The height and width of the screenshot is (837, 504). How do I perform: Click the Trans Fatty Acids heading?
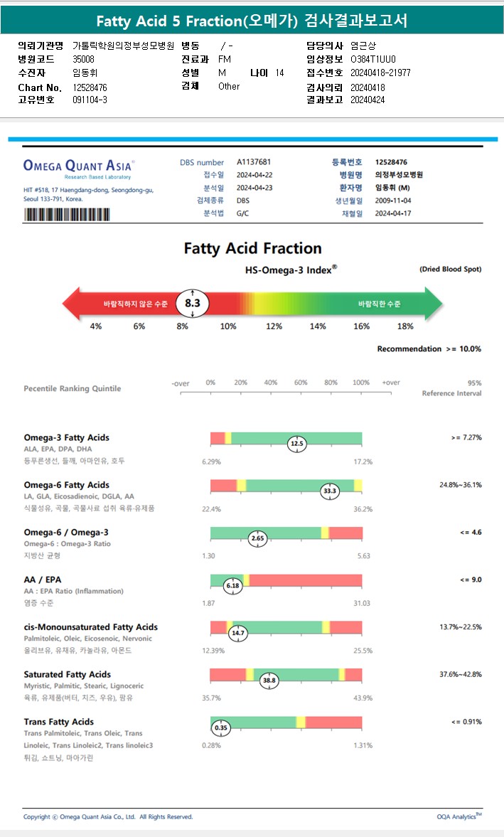click(59, 722)
